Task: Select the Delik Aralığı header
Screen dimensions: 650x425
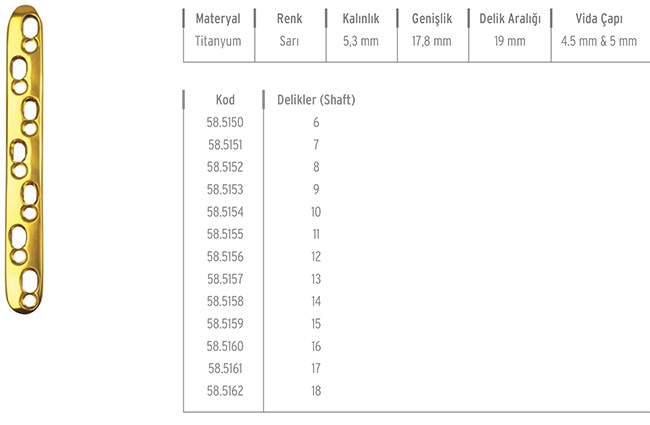Action: (x=510, y=19)
